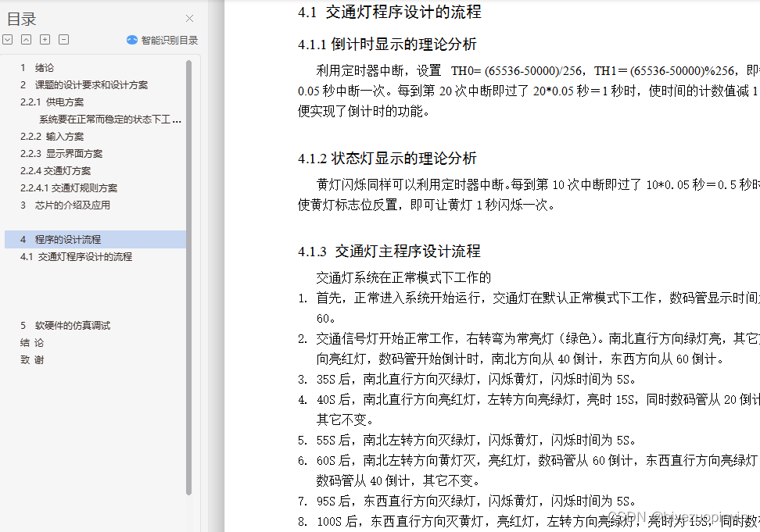Close the 目录 outline panel
Image resolution: width=760 pixels, height=532 pixels.
click(x=189, y=19)
